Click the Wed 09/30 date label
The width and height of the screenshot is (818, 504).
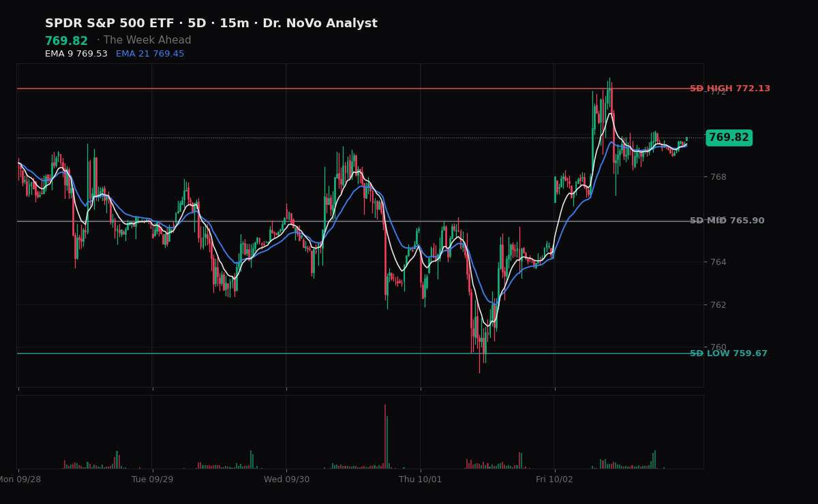coord(286,479)
